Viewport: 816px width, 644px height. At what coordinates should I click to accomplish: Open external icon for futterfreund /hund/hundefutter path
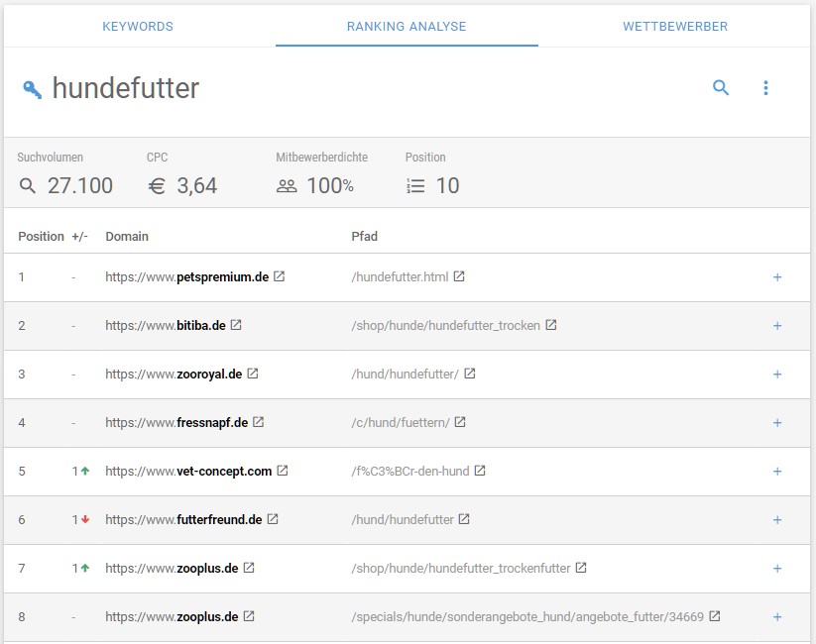click(x=464, y=519)
